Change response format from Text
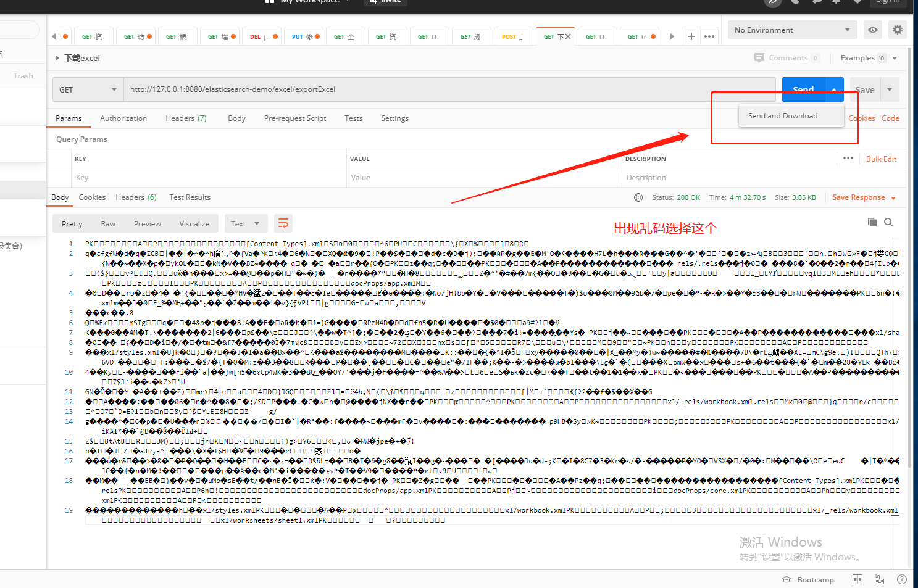The height and width of the screenshot is (588, 918). (x=246, y=223)
